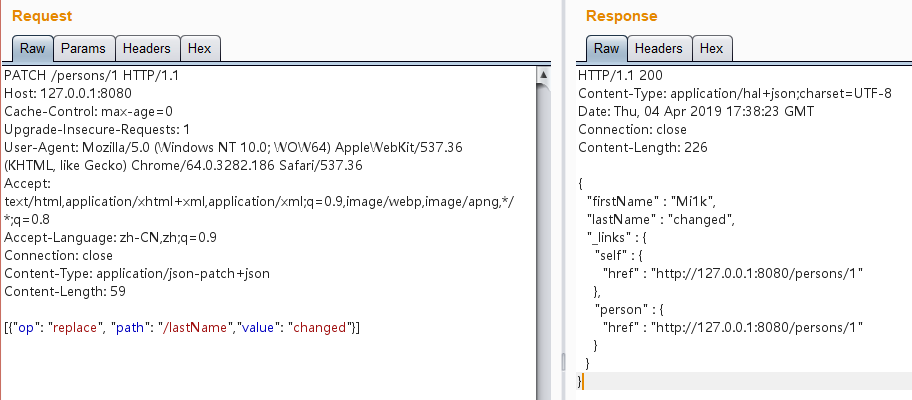Place cursor in the JSON patch request body
Image resolution: width=912 pixels, height=400 pixels.
click(x=182, y=327)
